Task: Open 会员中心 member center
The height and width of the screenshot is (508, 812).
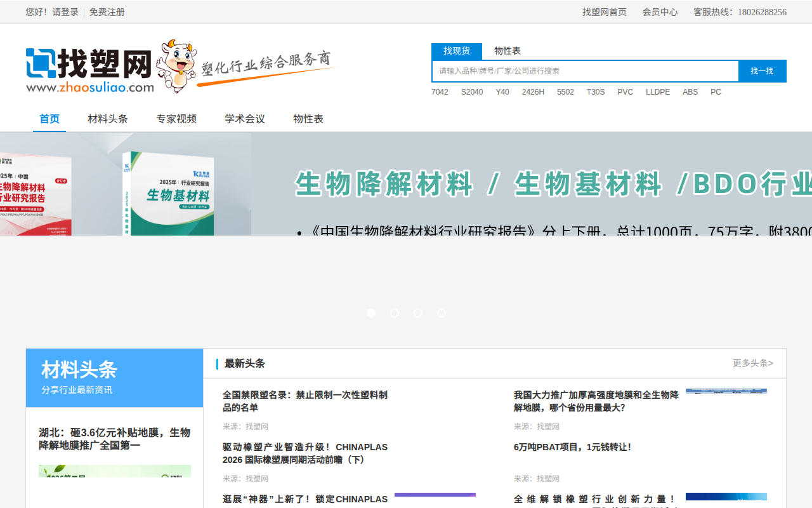Action: (x=660, y=12)
